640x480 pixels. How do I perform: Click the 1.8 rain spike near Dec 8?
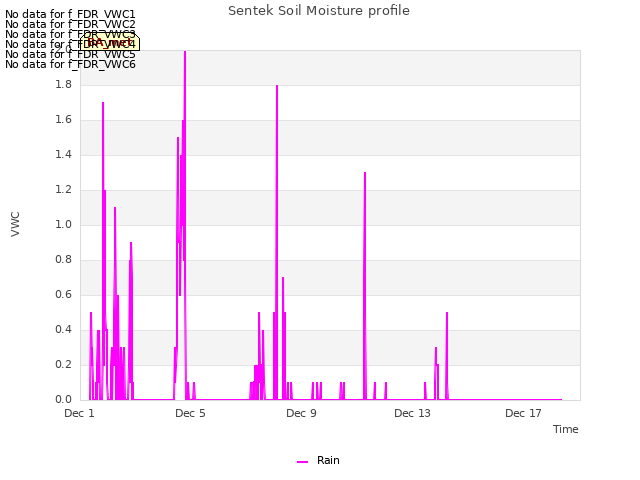277,86
